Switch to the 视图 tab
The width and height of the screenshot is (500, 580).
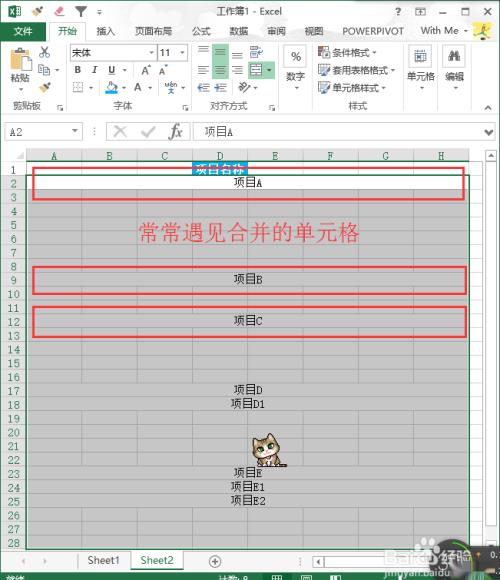tap(314, 31)
